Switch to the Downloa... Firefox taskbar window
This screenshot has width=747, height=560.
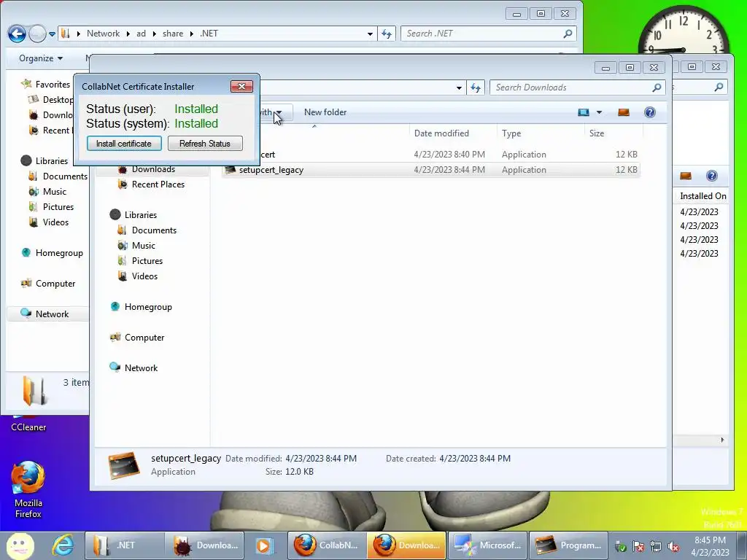pos(406,545)
